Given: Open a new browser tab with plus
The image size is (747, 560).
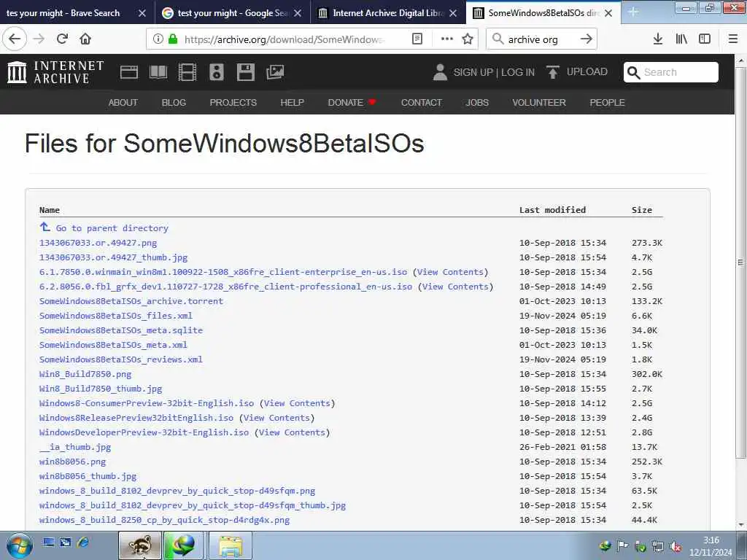Looking at the screenshot, I should click(633, 12).
